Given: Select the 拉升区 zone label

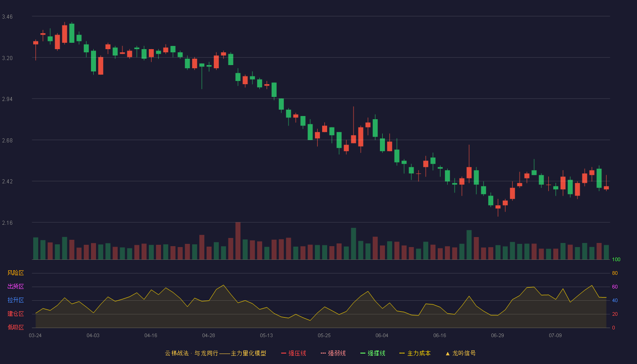Looking at the screenshot, I should [x=15, y=300].
